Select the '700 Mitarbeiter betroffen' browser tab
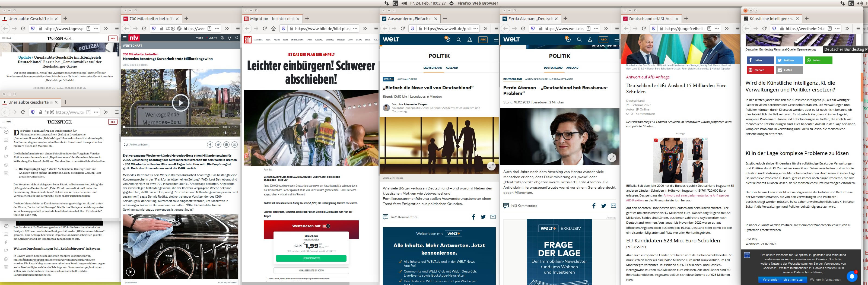This screenshot has height=285, width=868. (152, 18)
